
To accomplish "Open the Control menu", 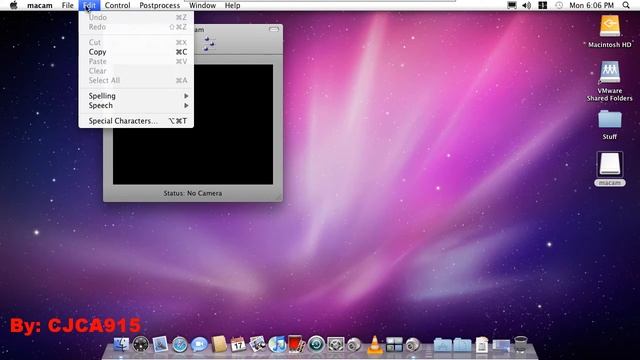I will (118, 5).
